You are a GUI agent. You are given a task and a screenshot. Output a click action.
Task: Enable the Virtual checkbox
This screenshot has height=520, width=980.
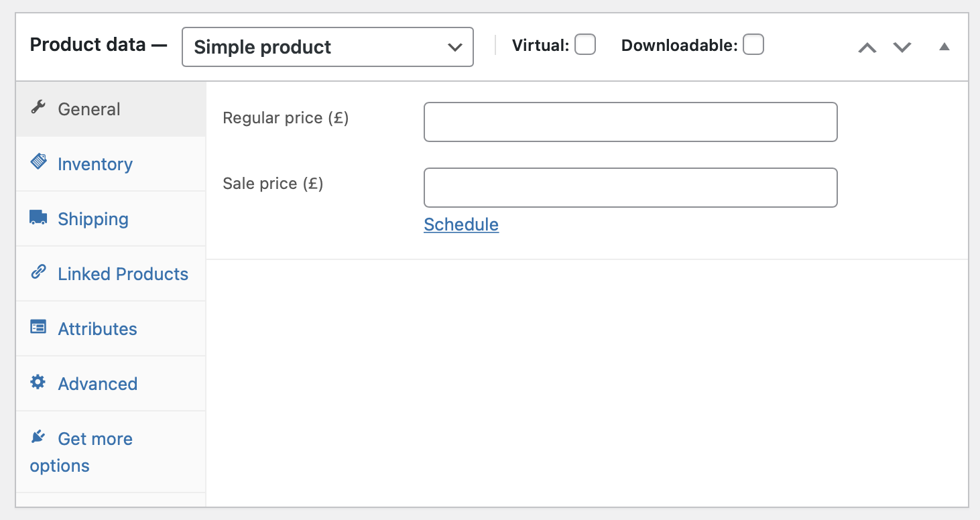(585, 45)
